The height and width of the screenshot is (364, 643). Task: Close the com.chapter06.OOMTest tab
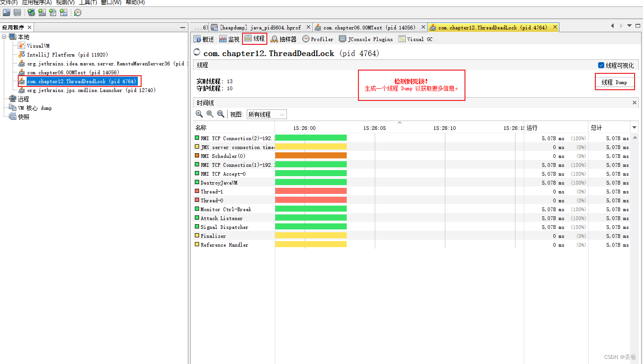[423, 28]
